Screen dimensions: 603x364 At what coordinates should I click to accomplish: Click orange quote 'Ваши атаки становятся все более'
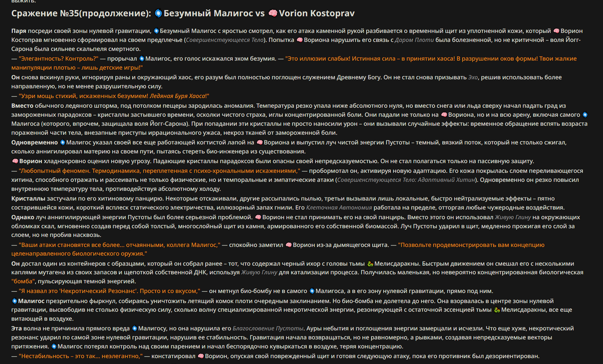[120, 245]
